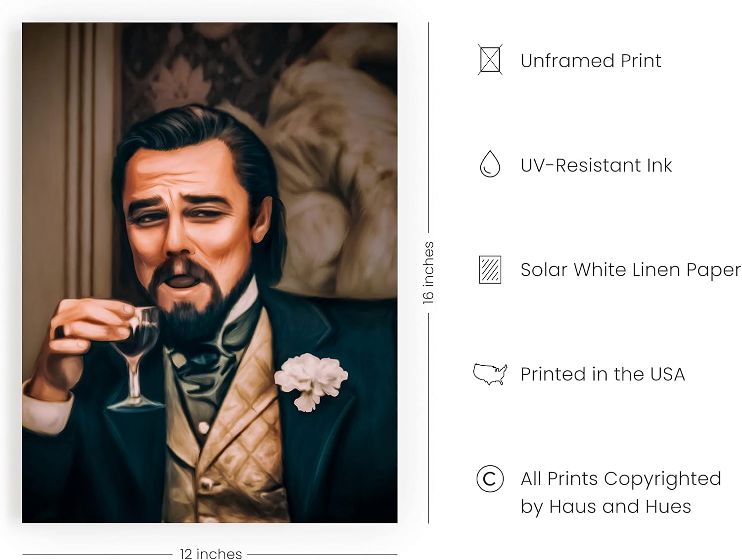Viewport: 742px width, 560px height.
Task: Click the "12 inches" width label
Action: (211, 554)
